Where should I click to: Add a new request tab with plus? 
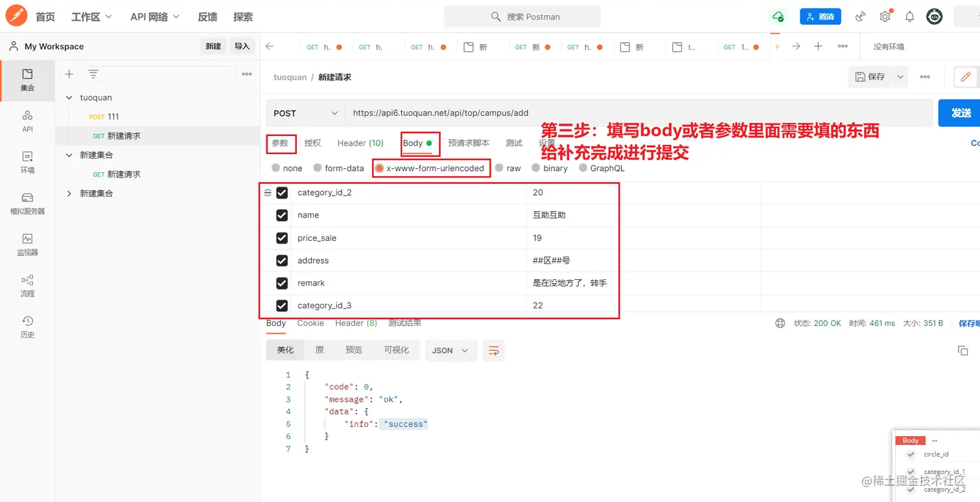coord(818,47)
